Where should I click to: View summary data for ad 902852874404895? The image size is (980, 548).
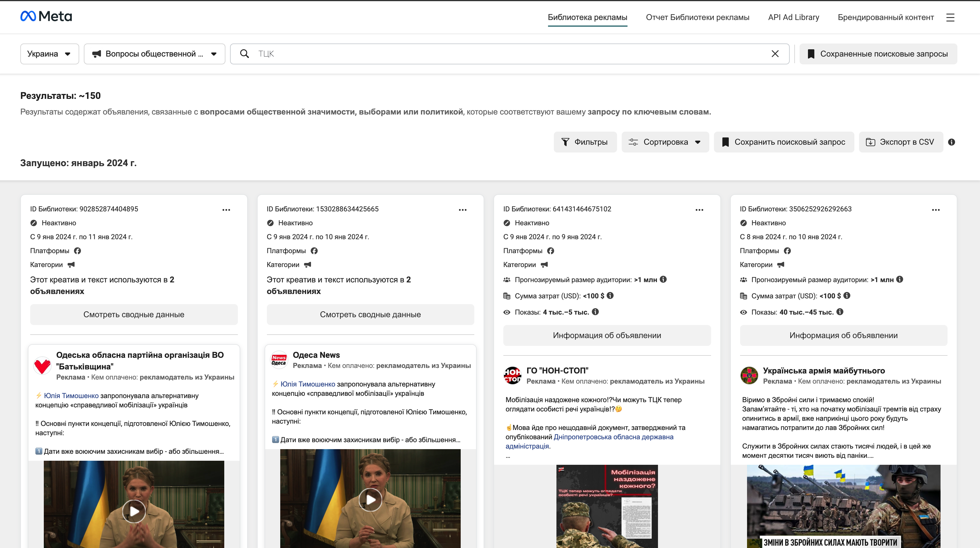134,315
